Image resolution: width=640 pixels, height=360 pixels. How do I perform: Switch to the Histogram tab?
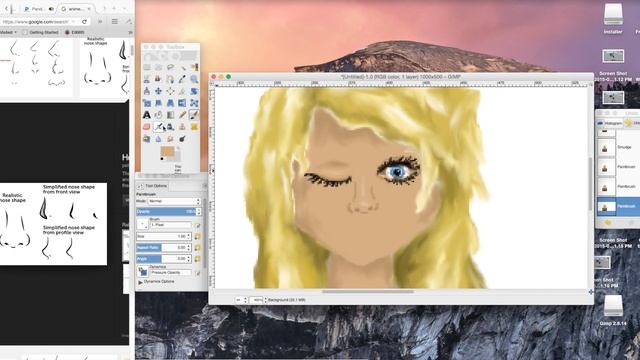[610, 123]
